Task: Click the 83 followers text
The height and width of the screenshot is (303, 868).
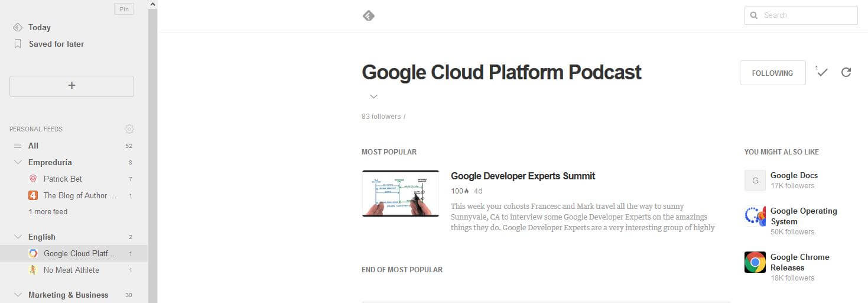Action: coord(381,117)
